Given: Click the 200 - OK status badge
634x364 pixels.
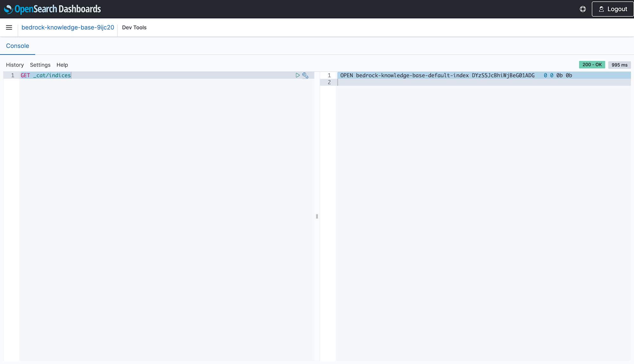Looking at the screenshot, I should pyautogui.click(x=592, y=65).
